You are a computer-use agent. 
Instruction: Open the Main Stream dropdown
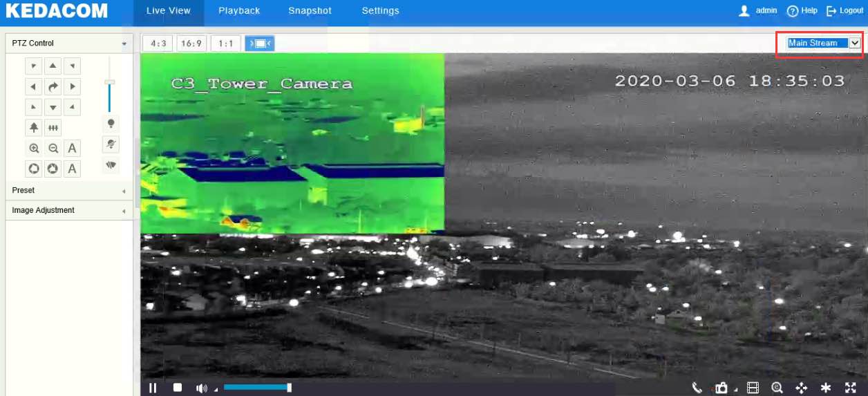coord(824,43)
